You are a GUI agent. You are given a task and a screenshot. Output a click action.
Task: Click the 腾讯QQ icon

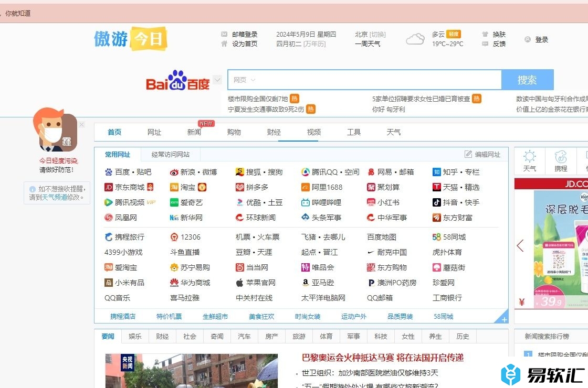click(305, 172)
